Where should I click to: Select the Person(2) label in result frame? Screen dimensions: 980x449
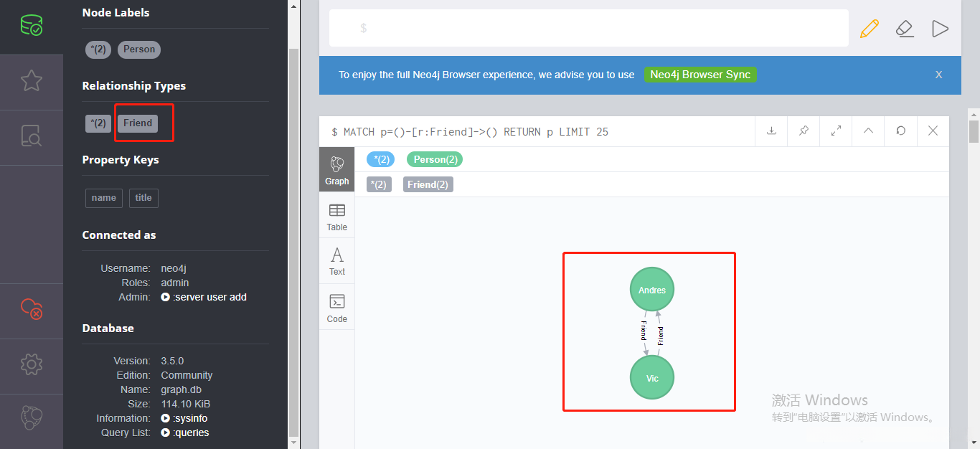point(435,159)
